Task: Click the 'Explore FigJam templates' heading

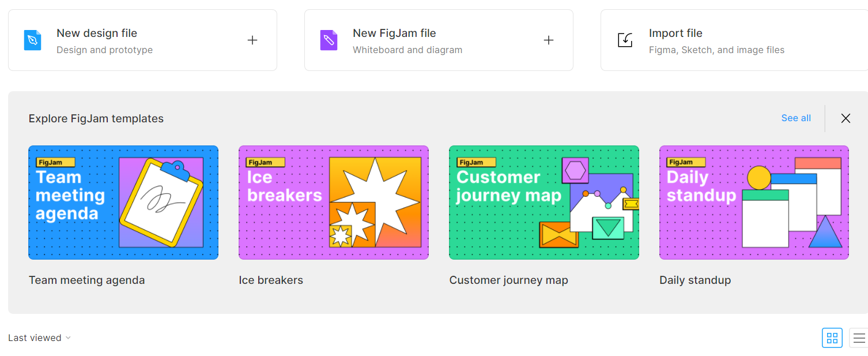Action: [96, 119]
